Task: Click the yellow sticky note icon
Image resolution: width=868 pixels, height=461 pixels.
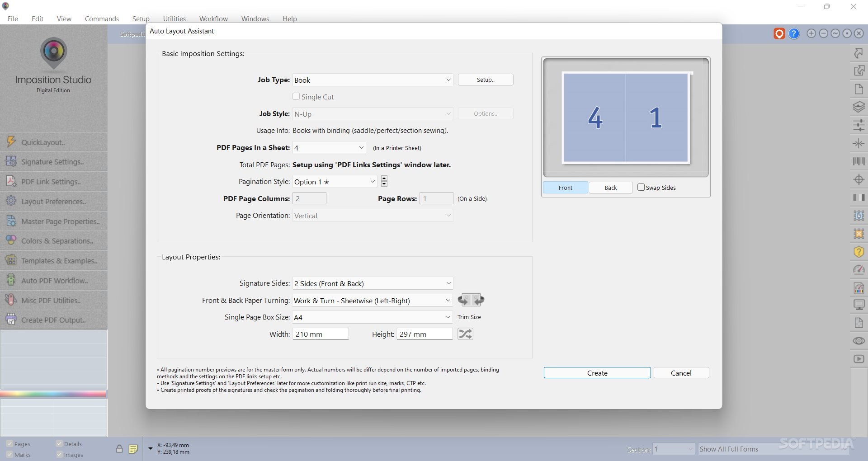Action: point(133,449)
